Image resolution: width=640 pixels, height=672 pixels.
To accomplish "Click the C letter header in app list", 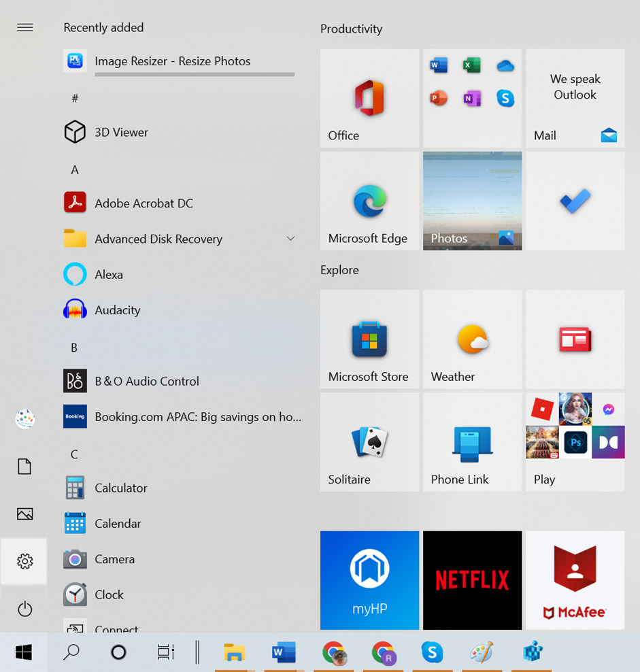I will (74, 454).
